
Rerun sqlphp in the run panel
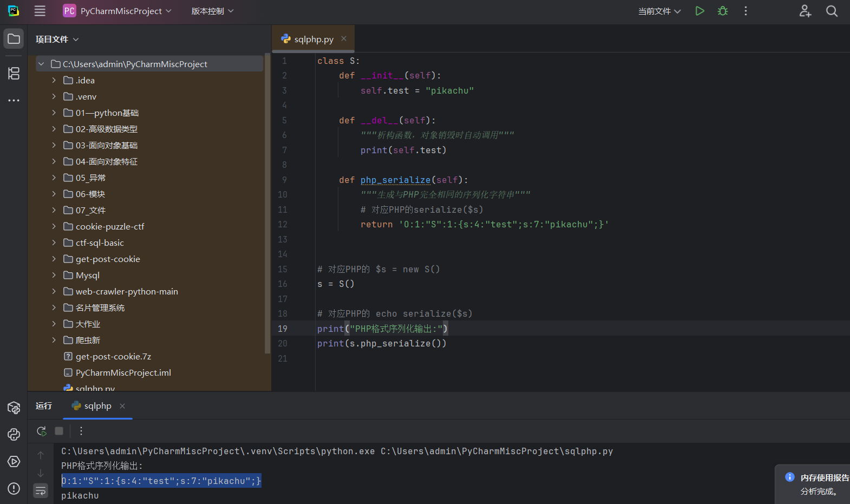pos(42,431)
